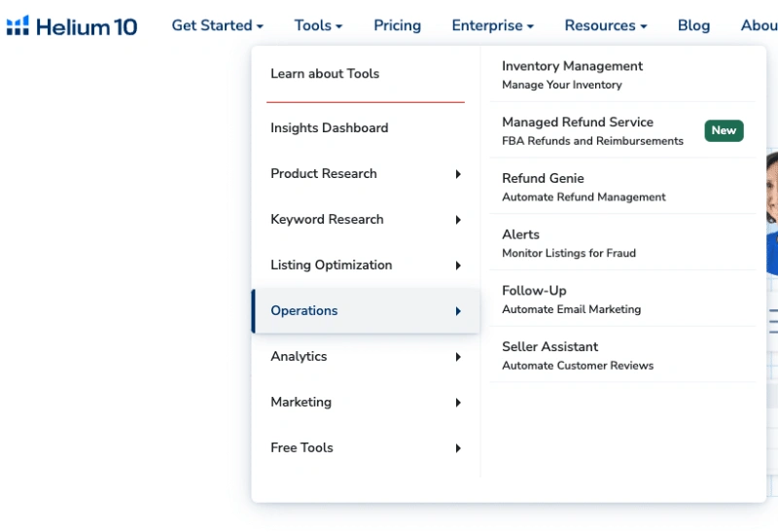The image size is (778, 532).
Task: Click the green New badge
Action: [x=724, y=130]
